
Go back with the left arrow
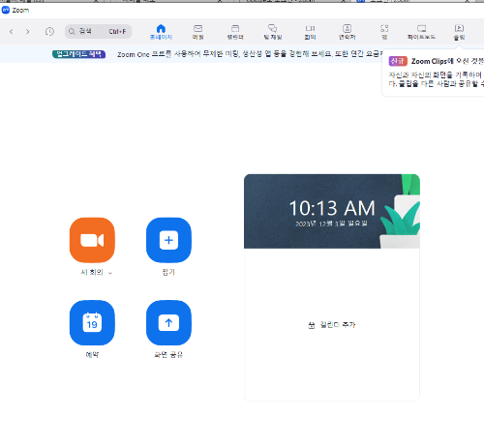12,32
